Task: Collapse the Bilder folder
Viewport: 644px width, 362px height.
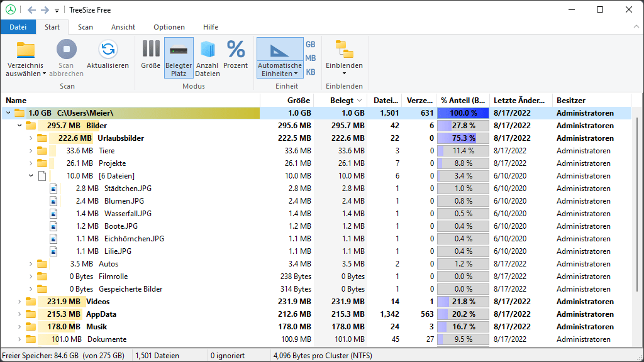Action: tap(19, 126)
